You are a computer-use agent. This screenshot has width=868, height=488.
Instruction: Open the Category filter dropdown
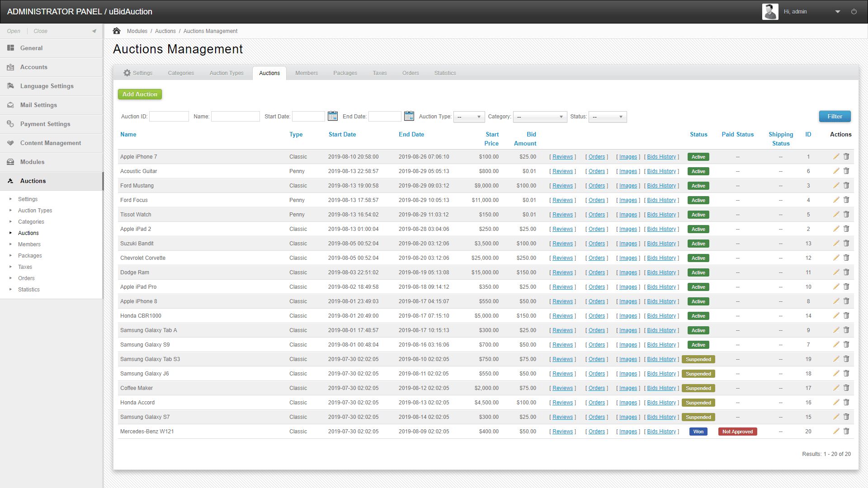tap(540, 117)
